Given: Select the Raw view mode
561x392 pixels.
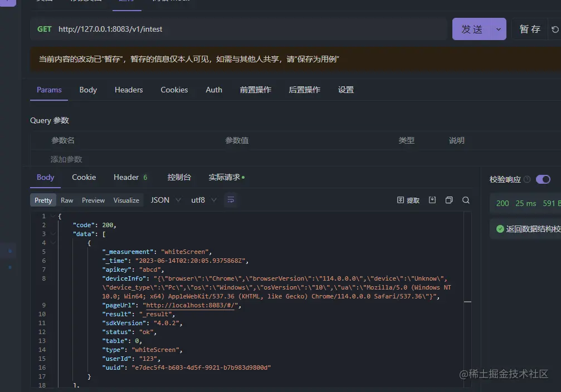Looking at the screenshot, I should (67, 200).
